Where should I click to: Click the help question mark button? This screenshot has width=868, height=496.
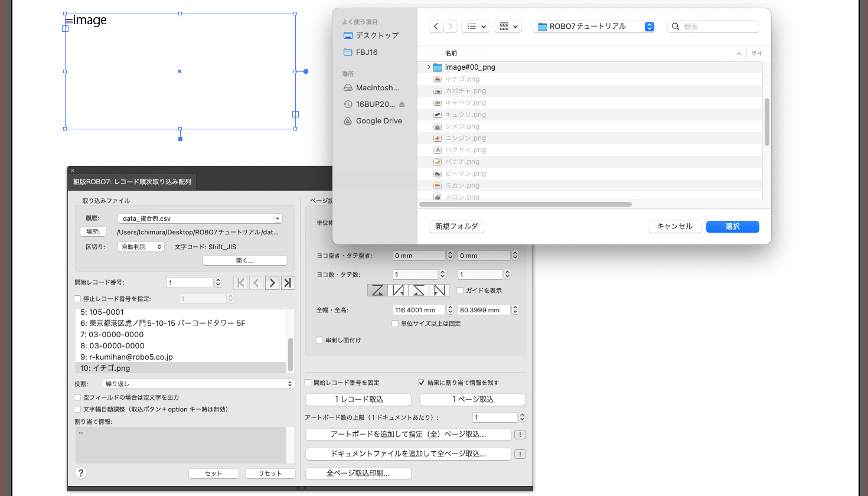pos(81,473)
